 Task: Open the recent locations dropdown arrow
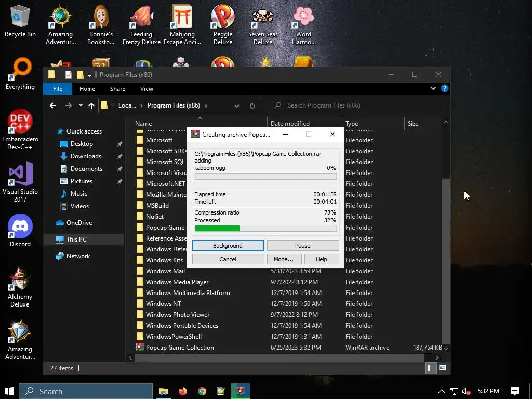click(81, 105)
